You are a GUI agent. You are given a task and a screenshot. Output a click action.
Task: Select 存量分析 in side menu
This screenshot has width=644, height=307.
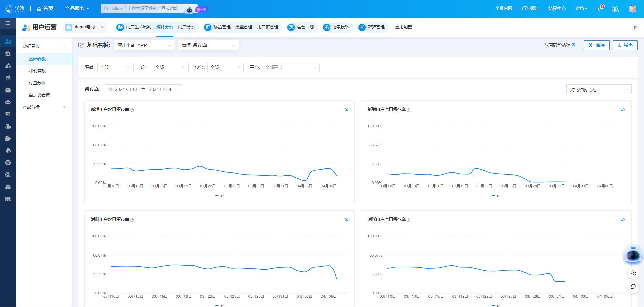[44, 83]
